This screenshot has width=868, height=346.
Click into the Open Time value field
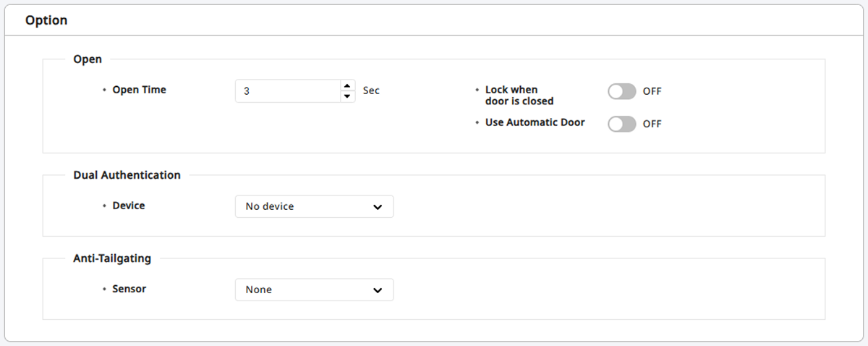(x=287, y=91)
